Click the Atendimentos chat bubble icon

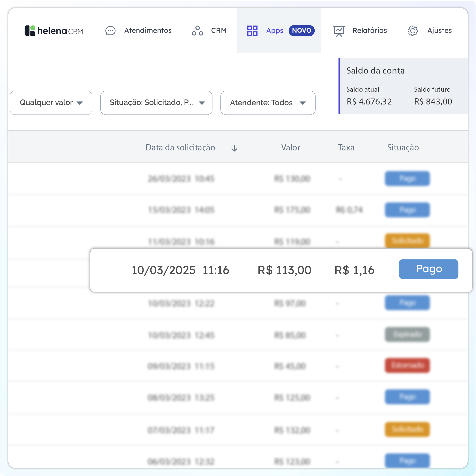pyautogui.click(x=110, y=31)
